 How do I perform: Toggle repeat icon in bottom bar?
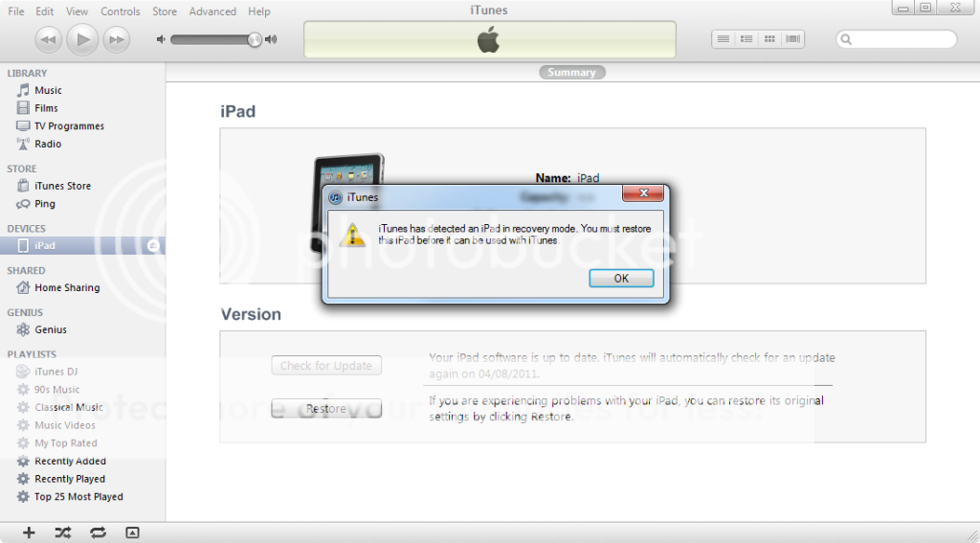(98, 533)
